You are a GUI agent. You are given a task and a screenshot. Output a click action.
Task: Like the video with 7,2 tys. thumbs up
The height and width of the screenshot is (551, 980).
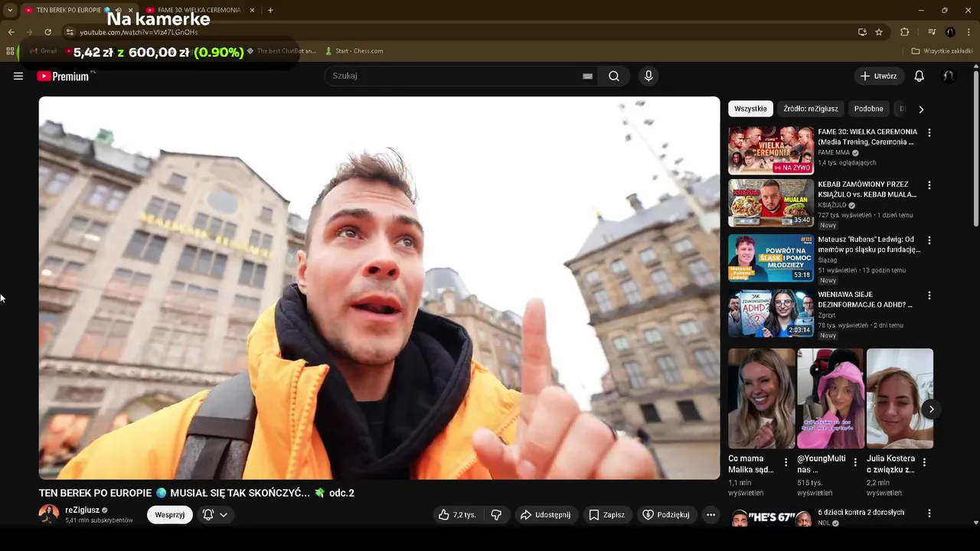click(457, 515)
